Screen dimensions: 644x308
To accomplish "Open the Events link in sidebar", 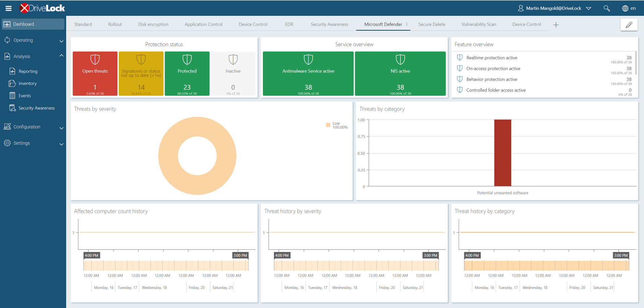I will click(24, 96).
